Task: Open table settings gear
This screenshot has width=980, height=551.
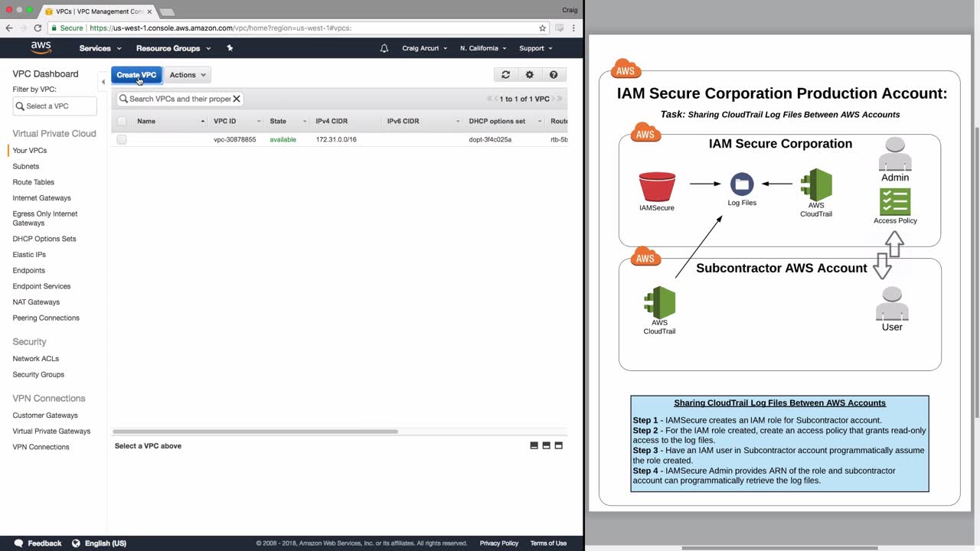Action: (529, 75)
